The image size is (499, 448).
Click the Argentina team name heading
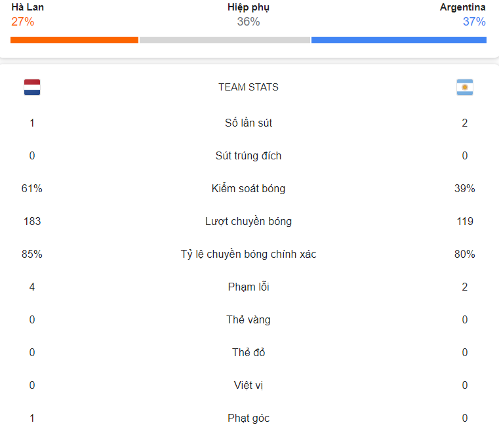click(x=463, y=7)
